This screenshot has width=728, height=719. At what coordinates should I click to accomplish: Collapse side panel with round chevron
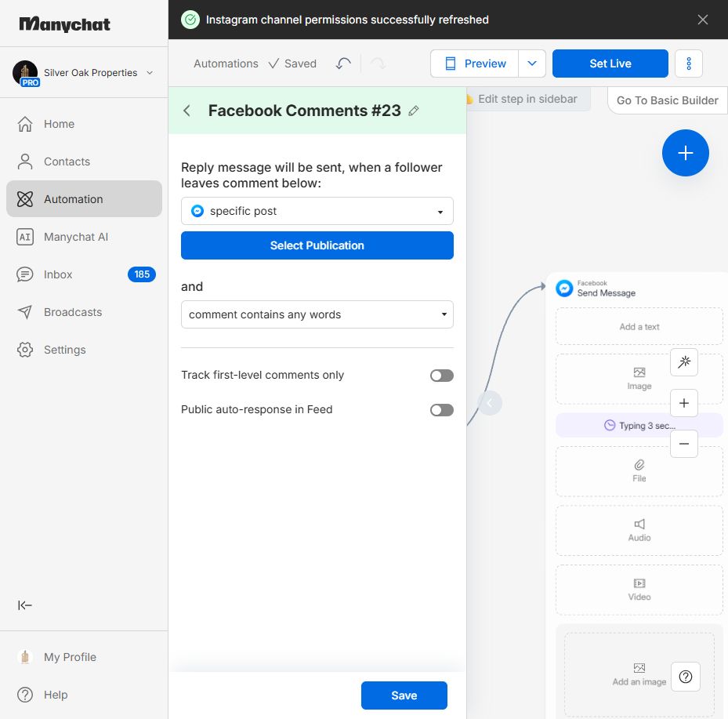(489, 403)
